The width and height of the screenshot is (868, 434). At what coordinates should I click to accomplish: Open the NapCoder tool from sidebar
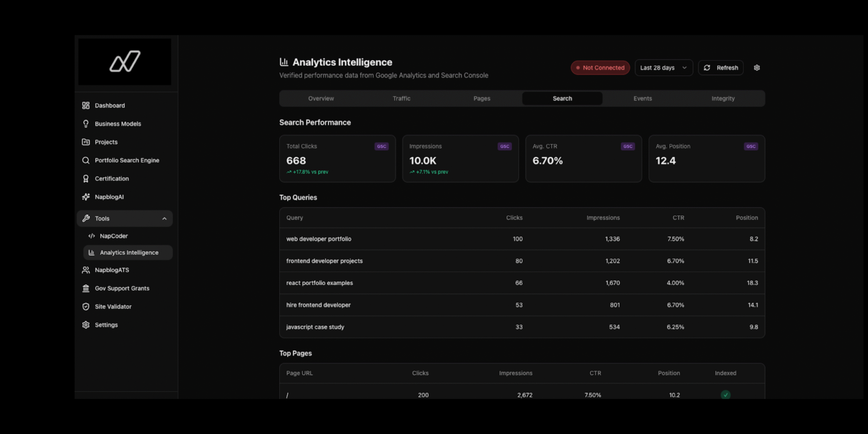coord(114,236)
